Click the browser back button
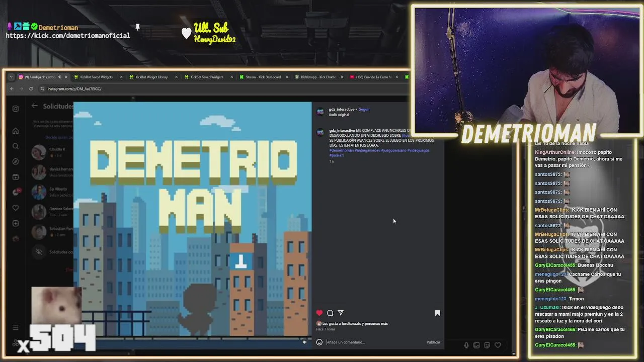This screenshot has height=362, width=644. (12, 88)
